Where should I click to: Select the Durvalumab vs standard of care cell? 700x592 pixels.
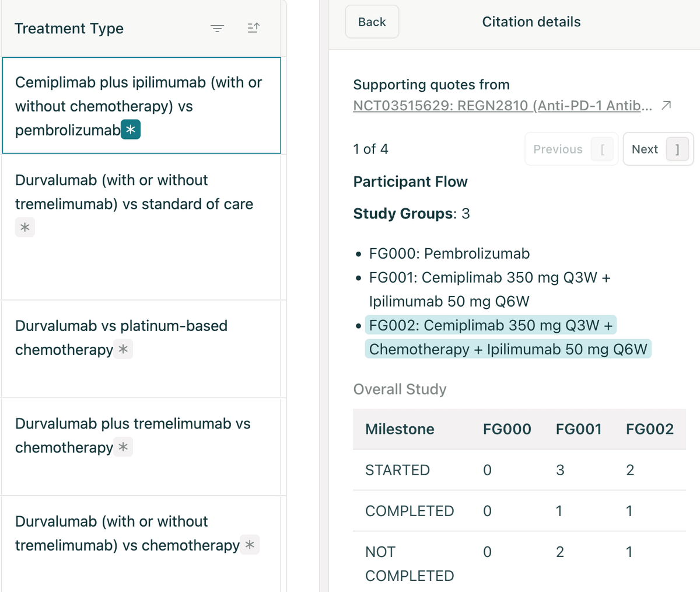[142, 227]
